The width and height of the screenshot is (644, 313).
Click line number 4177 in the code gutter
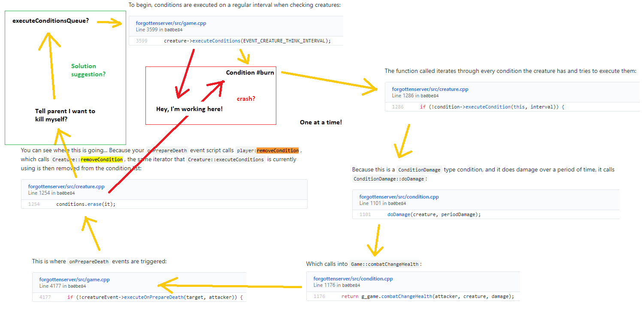click(x=45, y=297)
